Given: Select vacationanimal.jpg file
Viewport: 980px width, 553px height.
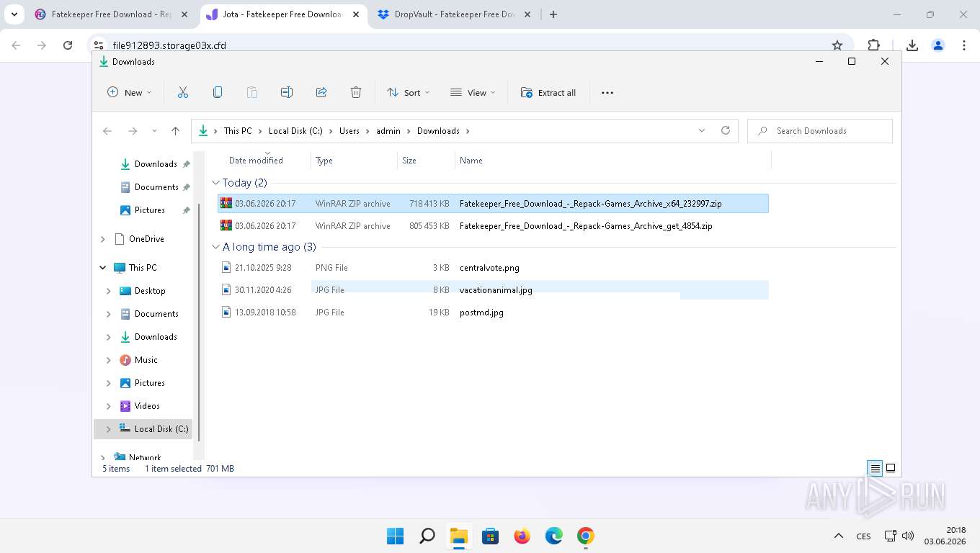Looking at the screenshot, I should point(493,290).
